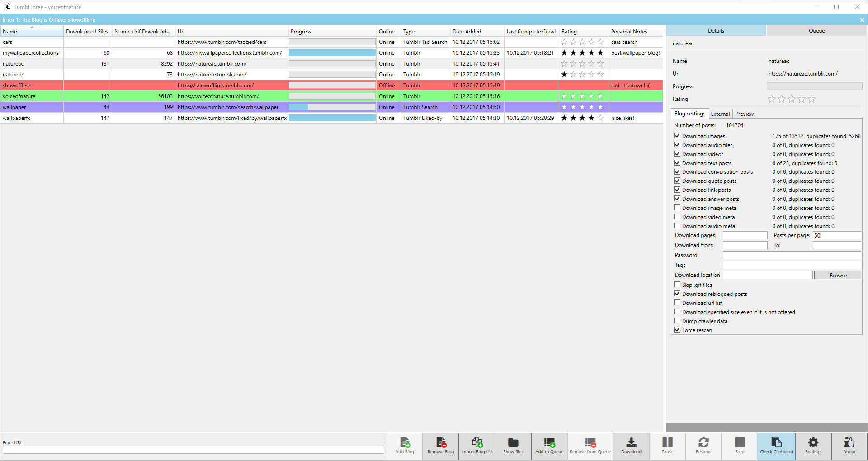Toggle Download quote posts checkbox
The height and width of the screenshot is (461, 868).
coord(677,181)
